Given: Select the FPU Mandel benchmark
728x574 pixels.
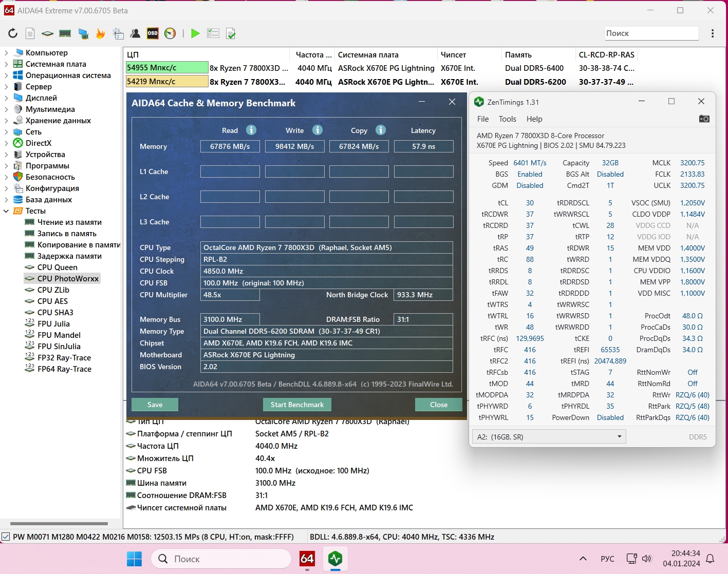Looking at the screenshot, I should pyautogui.click(x=59, y=335).
